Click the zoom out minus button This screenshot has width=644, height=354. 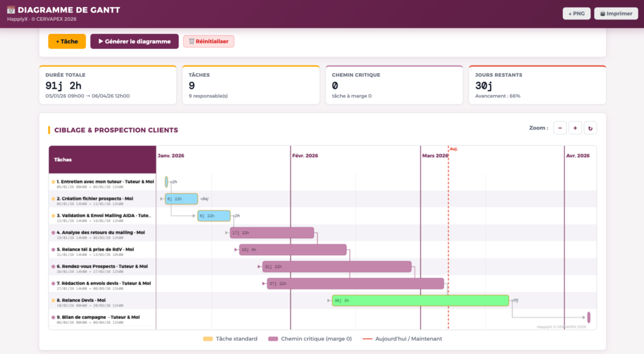tap(560, 128)
